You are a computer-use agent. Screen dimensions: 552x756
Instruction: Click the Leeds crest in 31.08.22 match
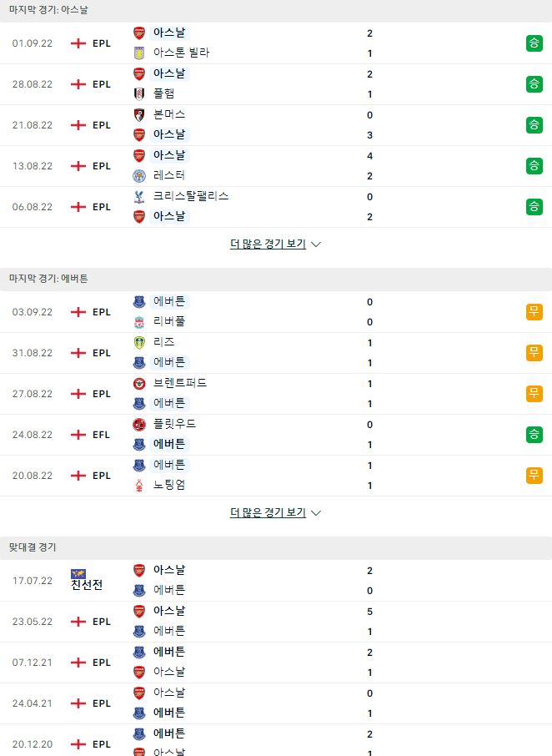point(139,342)
